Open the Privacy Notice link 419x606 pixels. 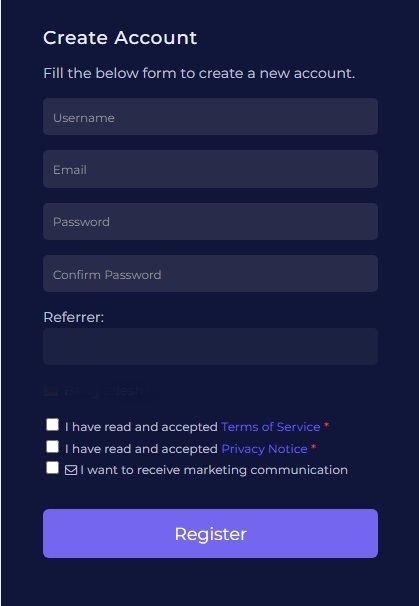click(x=264, y=449)
